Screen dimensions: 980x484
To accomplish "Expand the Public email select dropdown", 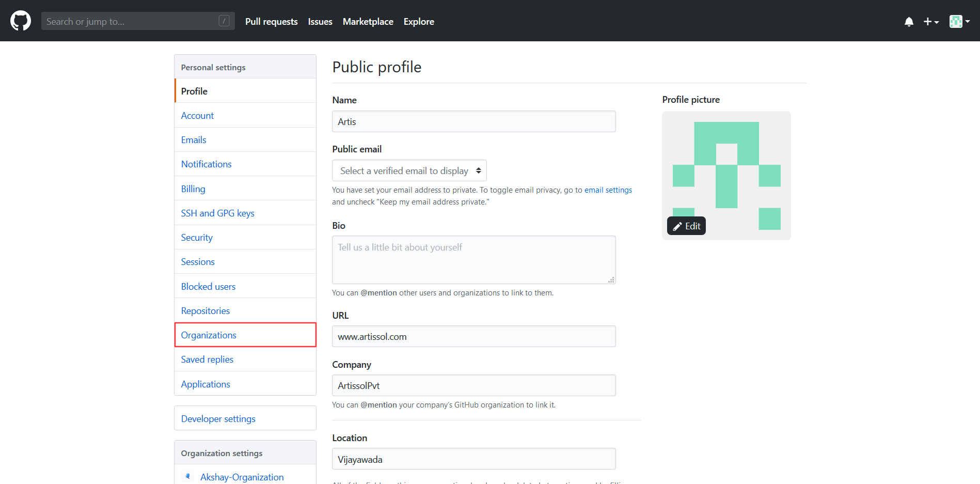I will 409,170.
